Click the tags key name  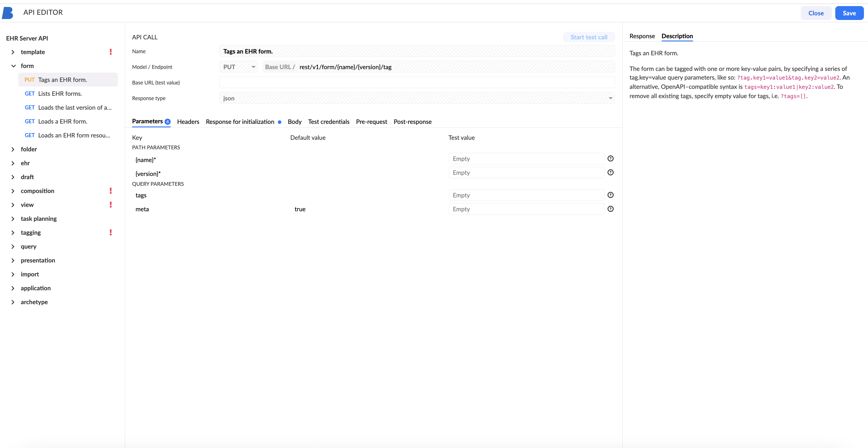[141, 195]
